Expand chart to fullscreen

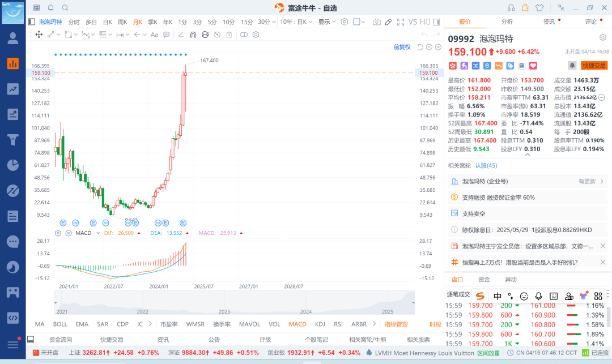(x=401, y=22)
